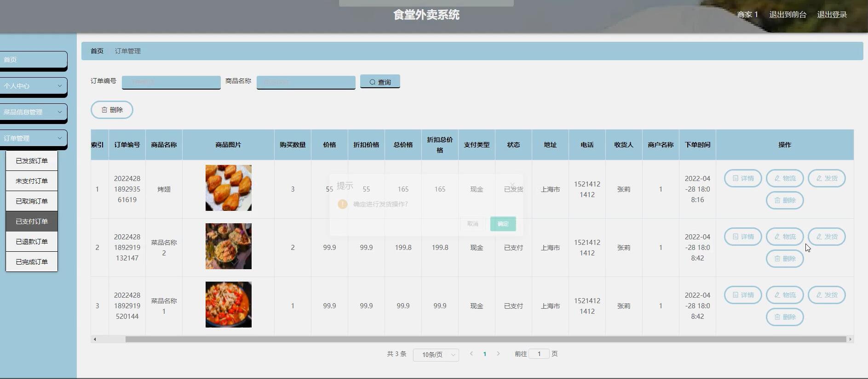
Task: Open 物流 for the 烤翅 order
Action: [785, 178]
